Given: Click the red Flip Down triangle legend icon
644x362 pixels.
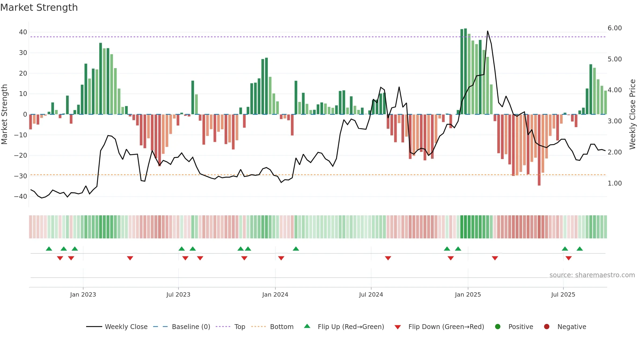Looking at the screenshot, I should (x=398, y=327).
